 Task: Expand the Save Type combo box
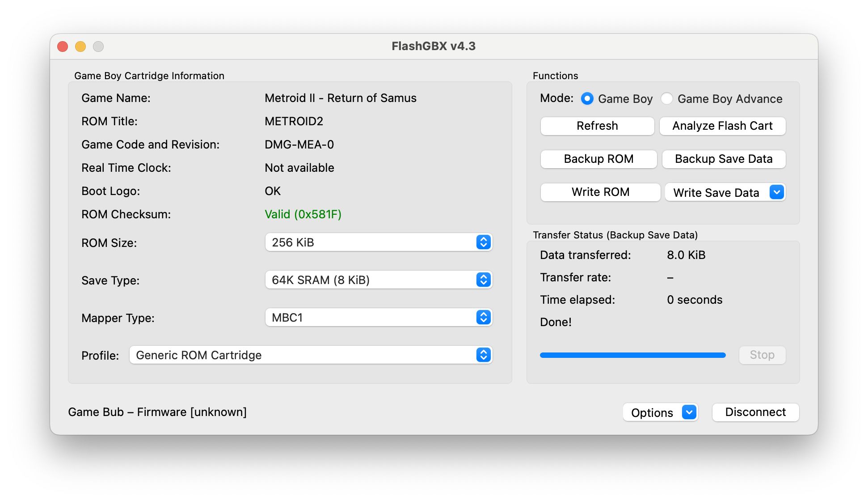pos(378,280)
